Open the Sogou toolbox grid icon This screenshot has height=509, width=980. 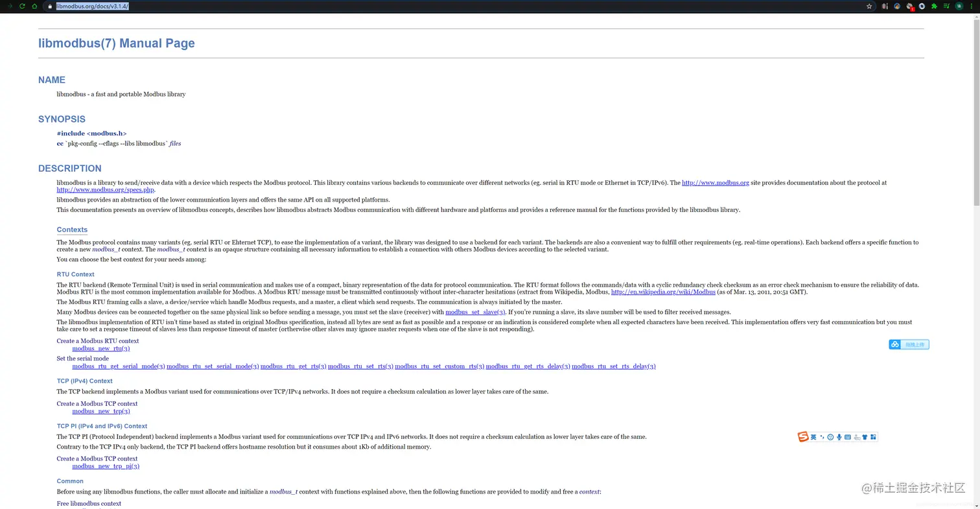click(873, 437)
